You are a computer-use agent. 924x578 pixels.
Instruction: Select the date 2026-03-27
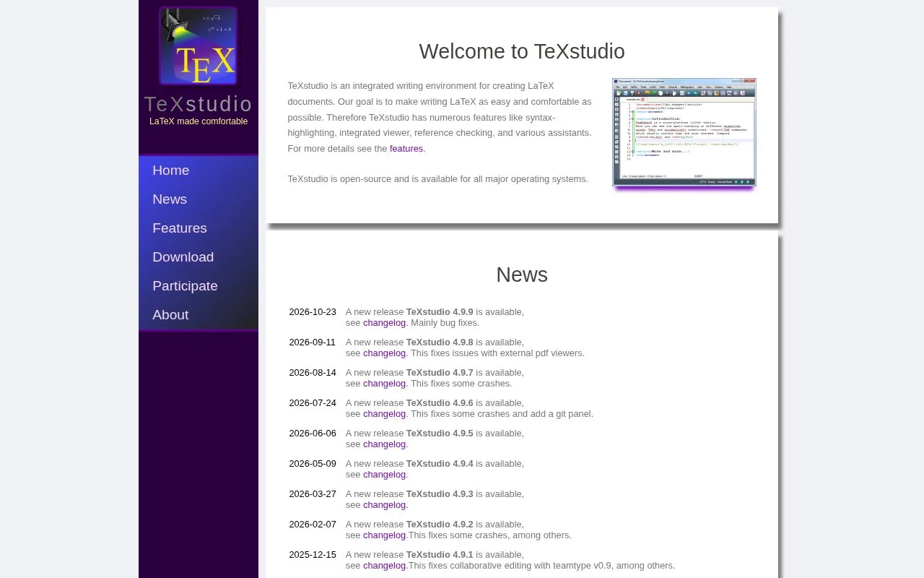coord(313,494)
